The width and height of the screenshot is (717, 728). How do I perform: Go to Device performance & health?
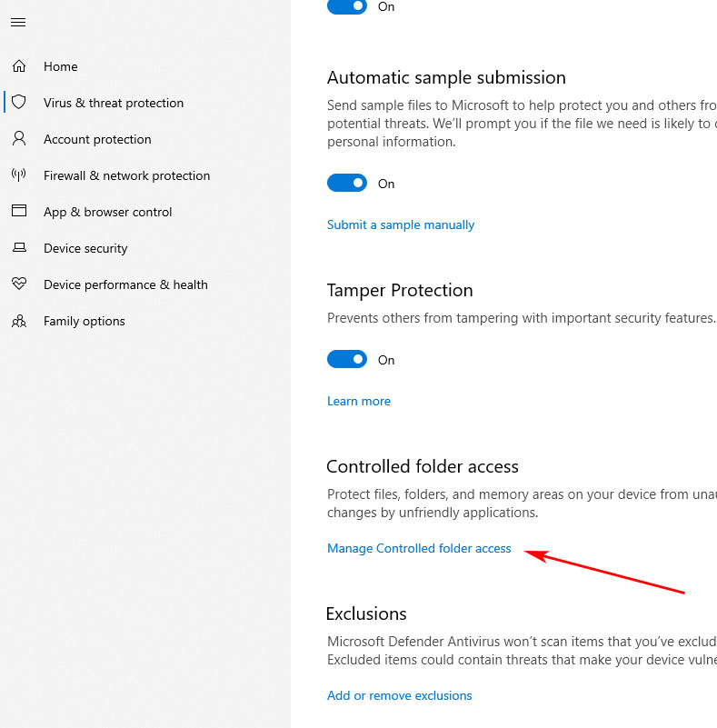125,284
